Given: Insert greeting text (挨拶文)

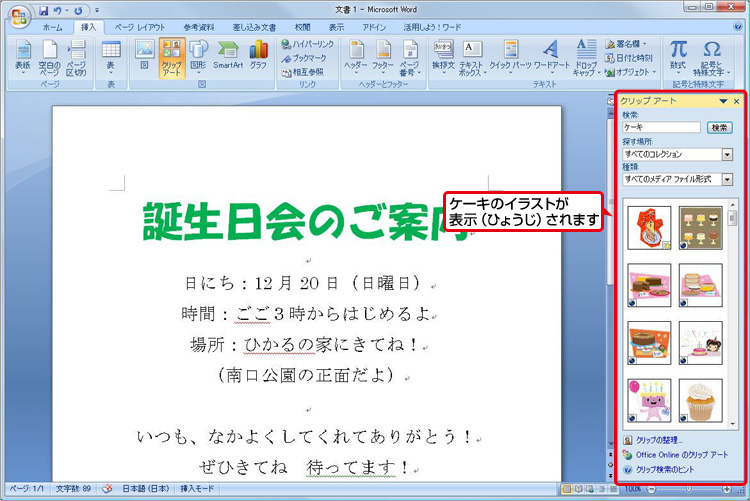Looking at the screenshot, I should 443,57.
